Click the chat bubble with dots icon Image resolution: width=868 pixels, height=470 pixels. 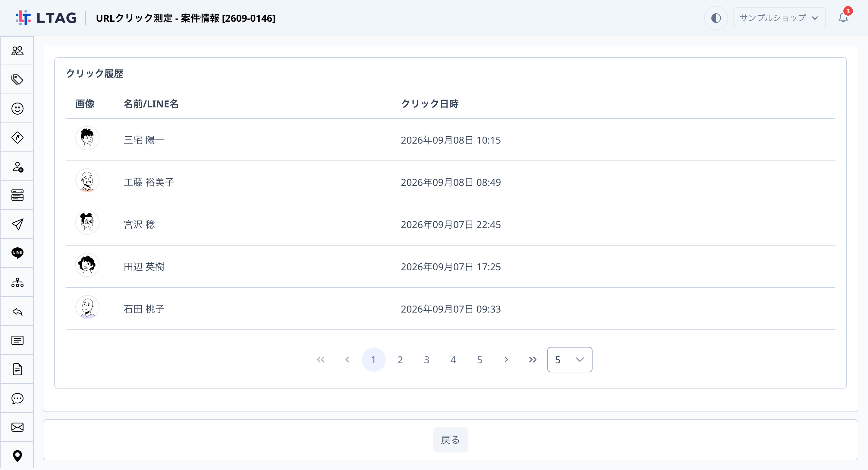[17, 398]
